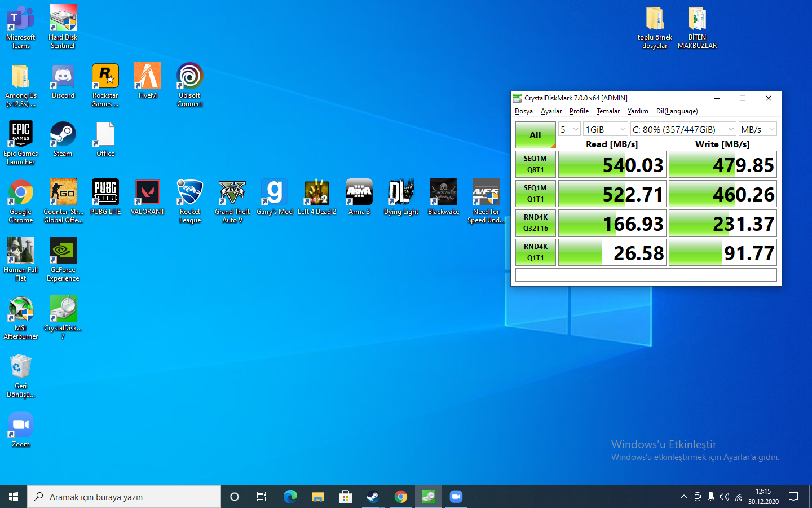Select the Garry's Mod desktop icon

click(275, 197)
